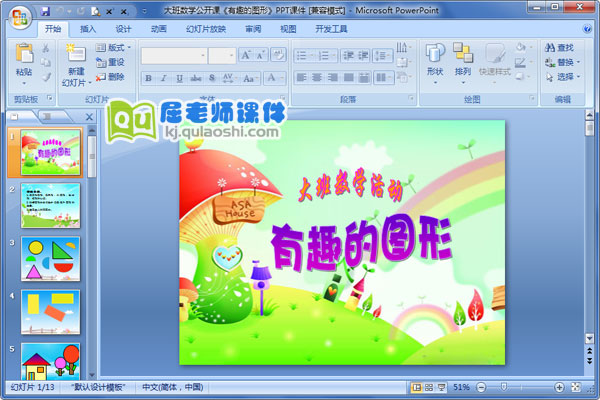Viewport: 600px width, 400px height.
Task: Customize Quick Access Toolbar dropdown
Action: pyautogui.click(x=144, y=11)
